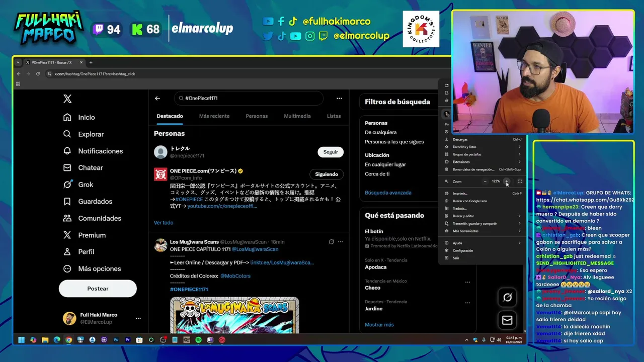
Task: Select Buscar con Google Lens
Action: click(x=483, y=201)
